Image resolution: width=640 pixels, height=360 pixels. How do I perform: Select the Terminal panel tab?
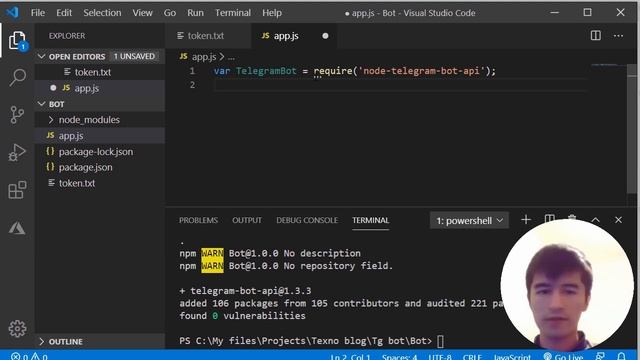[371, 220]
